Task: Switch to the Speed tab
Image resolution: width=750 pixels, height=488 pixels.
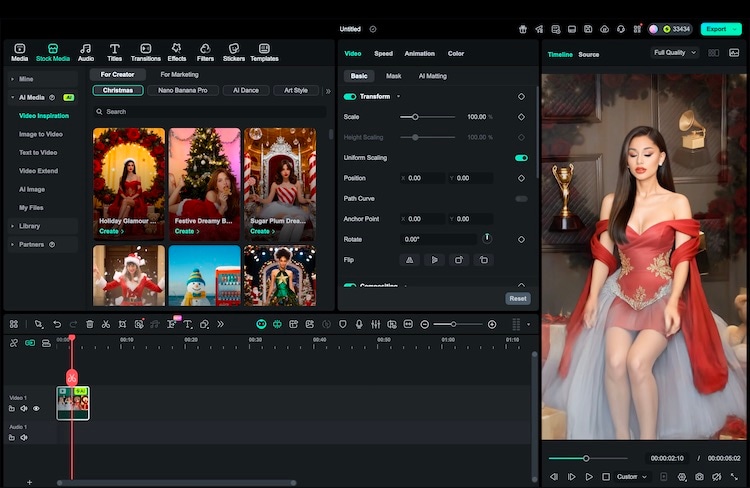Action: [383, 54]
